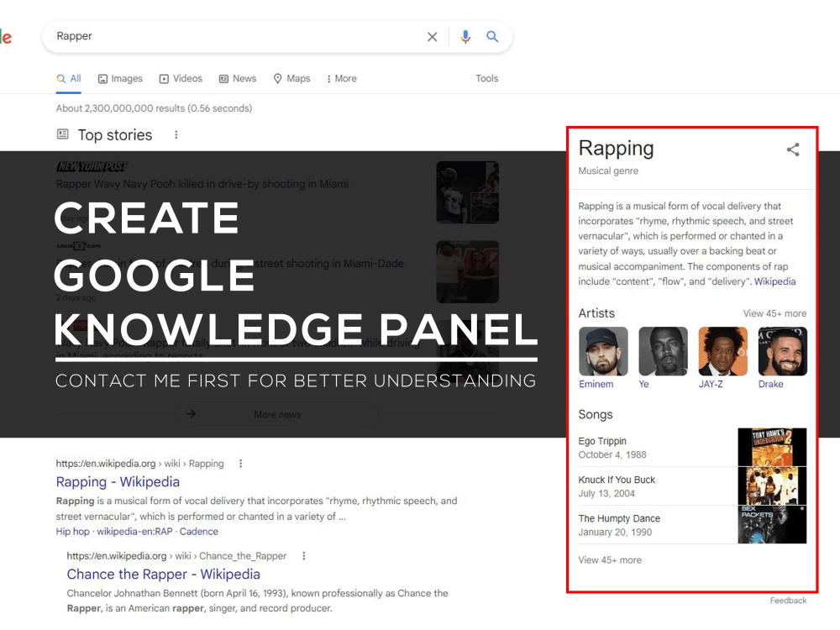Open options menu for the Rapping Wikipedia result
This screenshot has height=630, width=840.
(x=240, y=464)
